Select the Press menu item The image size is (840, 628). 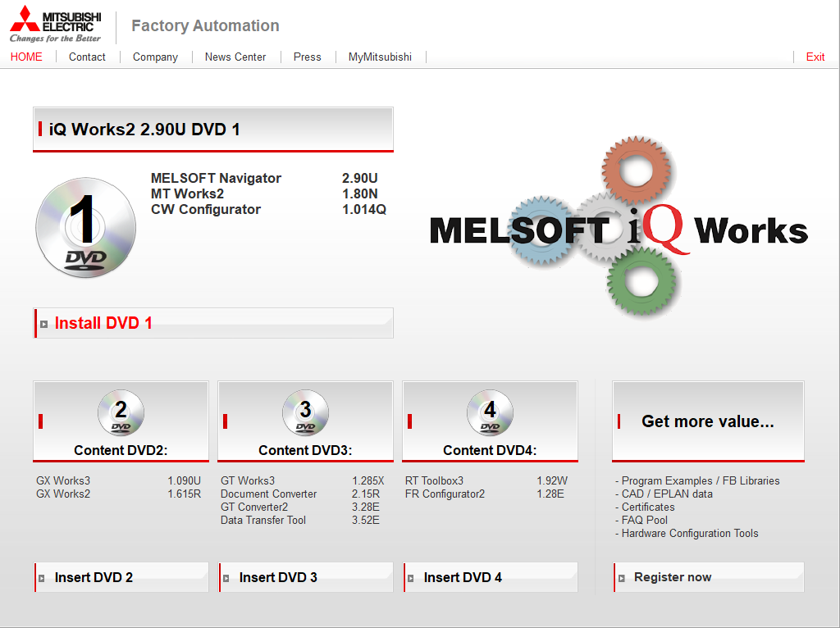pyautogui.click(x=307, y=57)
